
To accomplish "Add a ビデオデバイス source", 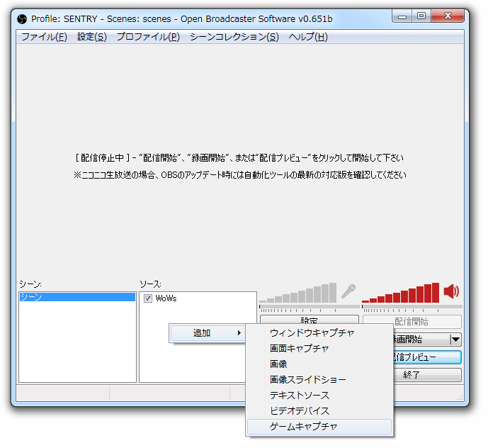I will coord(319,410).
